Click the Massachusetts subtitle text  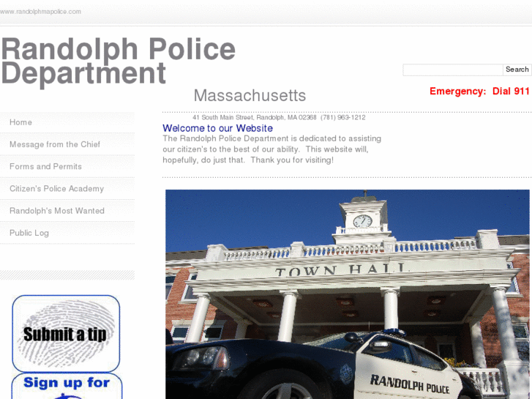click(250, 95)
